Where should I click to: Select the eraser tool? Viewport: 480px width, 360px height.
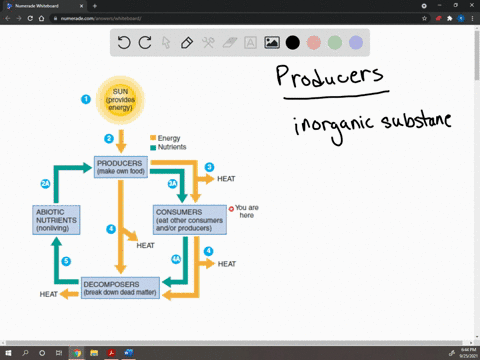pos(229,43)
